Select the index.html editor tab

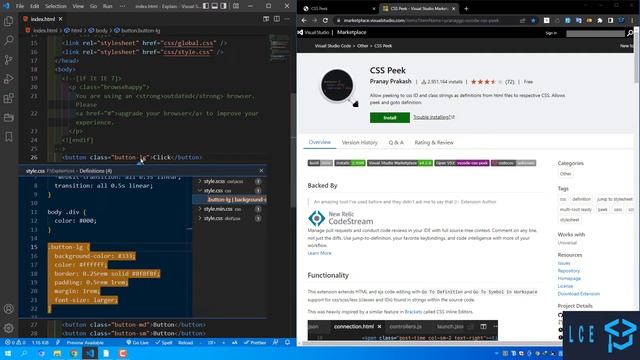(42, 19)
